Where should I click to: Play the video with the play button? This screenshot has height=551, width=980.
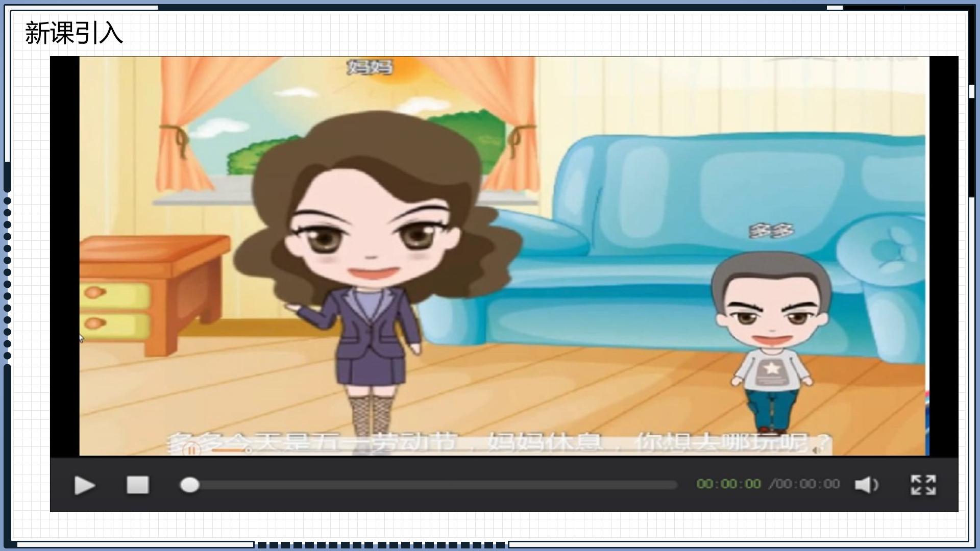(85, 485)
